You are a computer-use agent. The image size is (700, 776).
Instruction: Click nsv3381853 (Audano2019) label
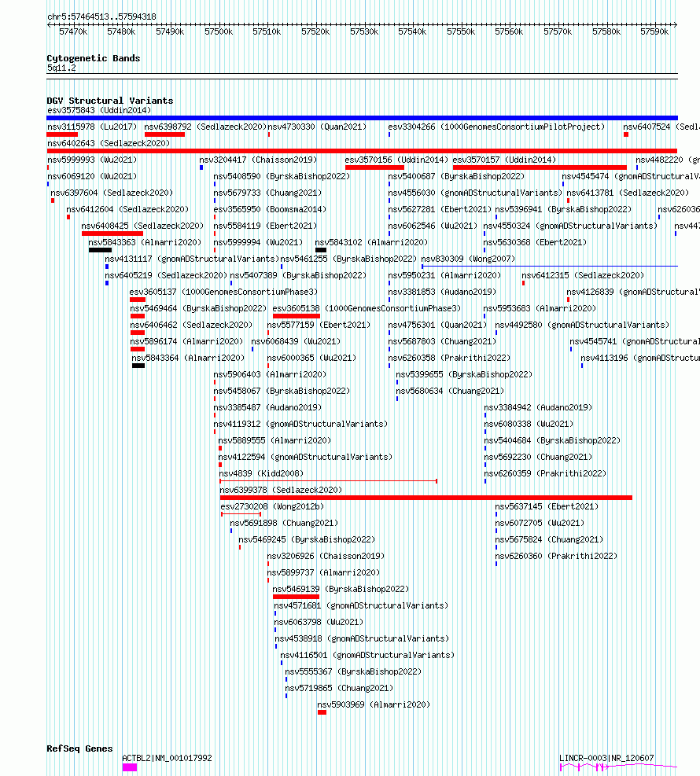point(441,292)
